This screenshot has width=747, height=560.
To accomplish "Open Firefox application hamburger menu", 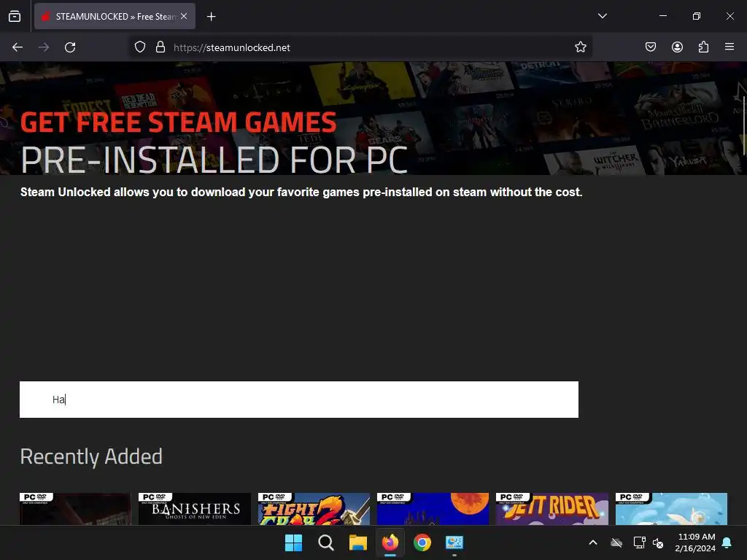I will tap(729, 47).
